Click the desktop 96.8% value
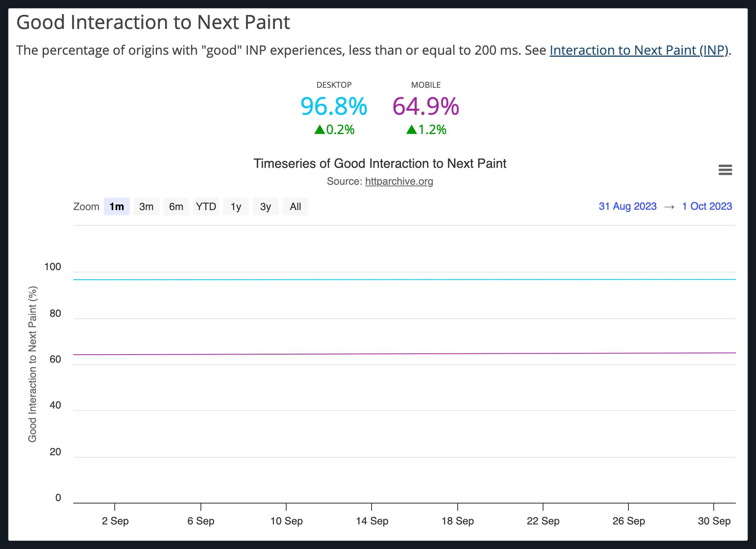The image size is (756, 549). coord(334,106)
